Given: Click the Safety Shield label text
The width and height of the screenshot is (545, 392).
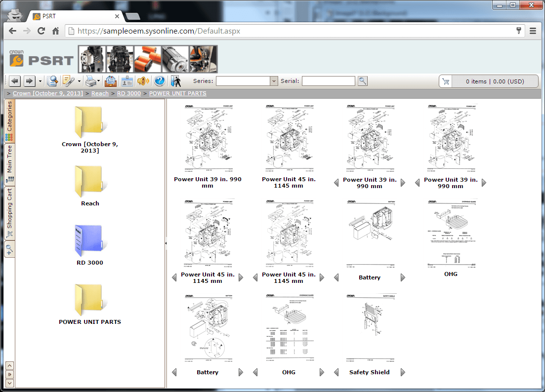Looking at the screenshot, I should [370, 372].
